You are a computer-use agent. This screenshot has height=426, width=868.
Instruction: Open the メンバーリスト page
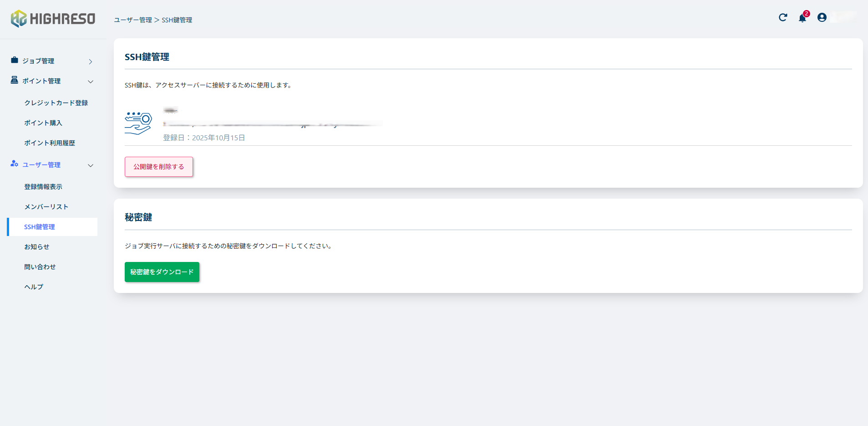(46, 207)
